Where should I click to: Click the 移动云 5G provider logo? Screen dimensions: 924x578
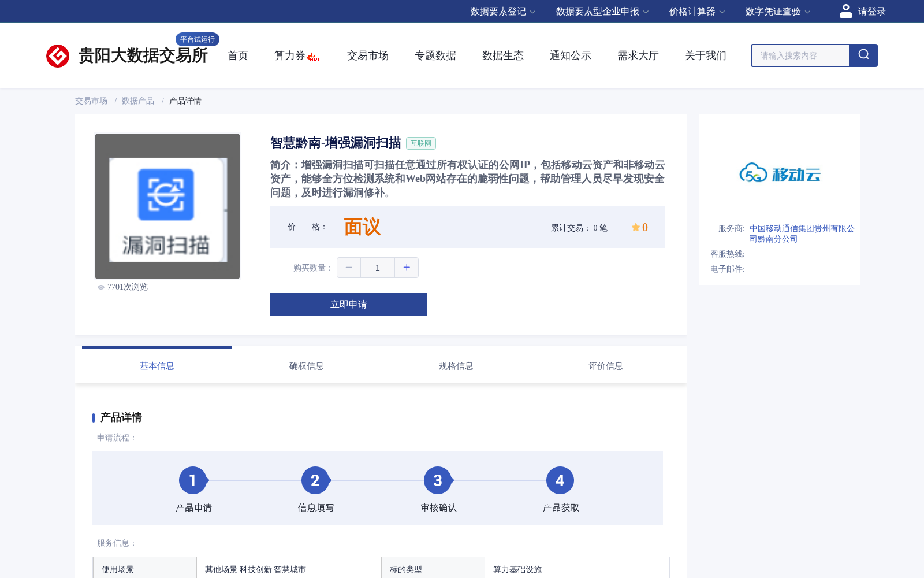tap(780, 173)
